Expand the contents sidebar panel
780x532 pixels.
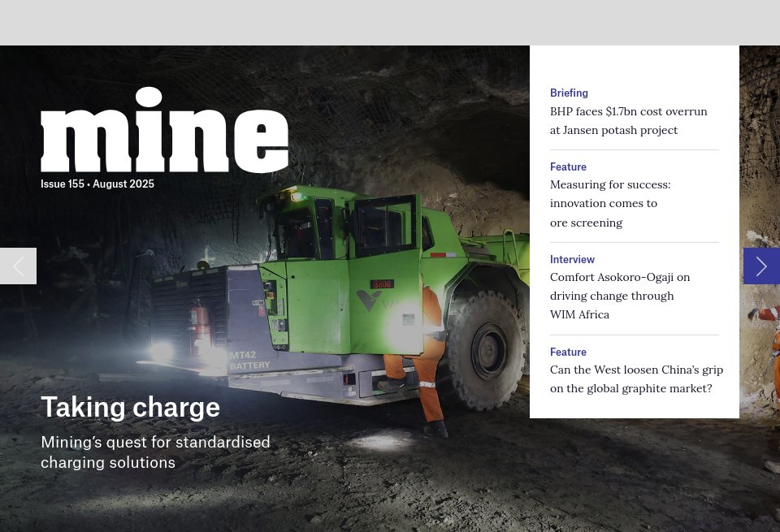634,231
